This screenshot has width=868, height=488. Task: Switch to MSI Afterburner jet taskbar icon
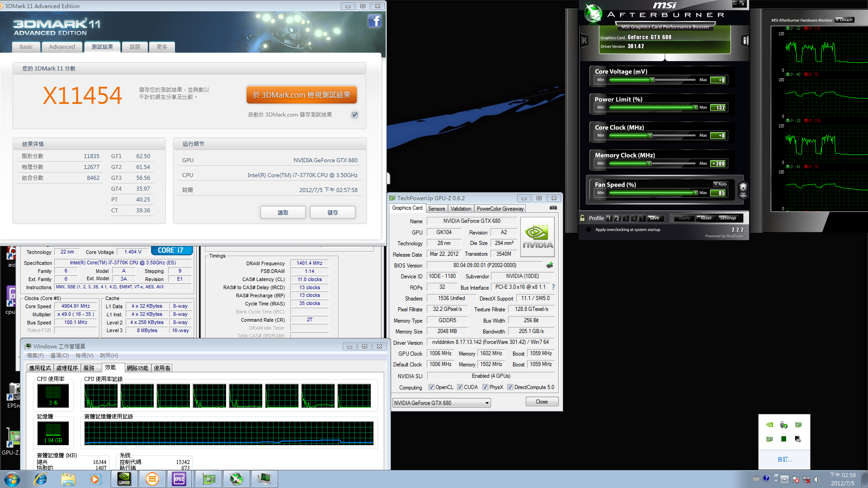(236, 479)
